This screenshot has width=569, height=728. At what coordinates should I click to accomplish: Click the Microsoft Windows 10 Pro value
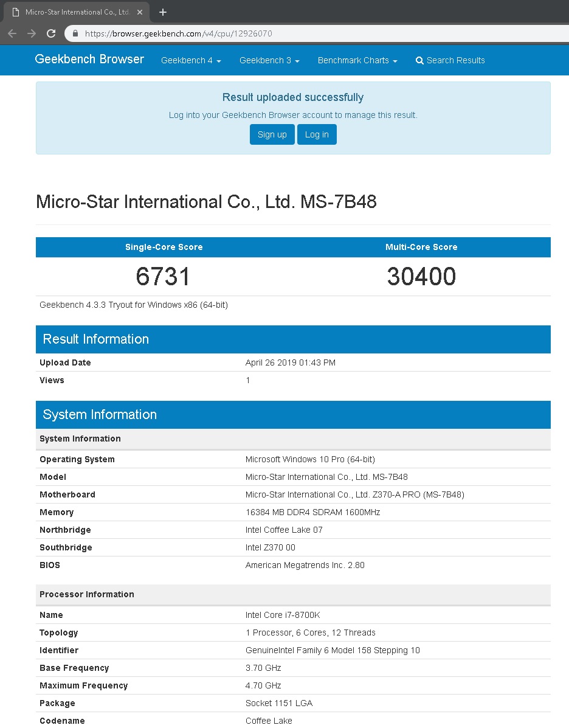(x=310, y=459)
